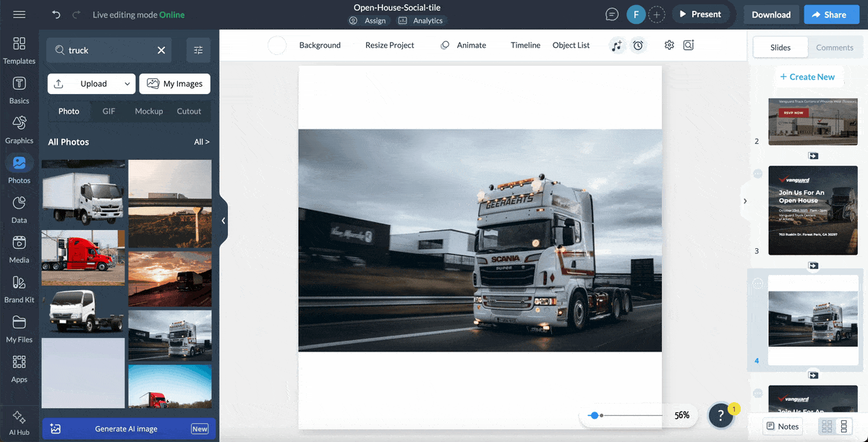This screenshot has width=868, height=442.
Task: Click the search photos input field
Action: (x=109, y=50)
